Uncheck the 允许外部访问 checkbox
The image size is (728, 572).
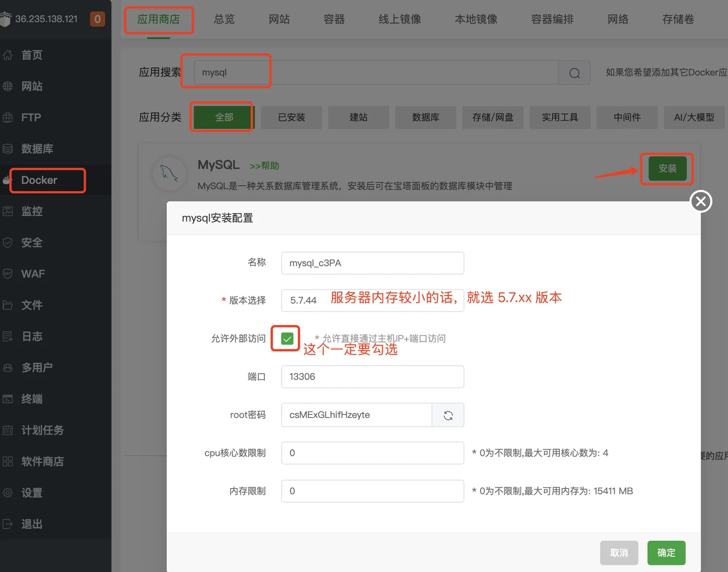[x=287, y=339]
